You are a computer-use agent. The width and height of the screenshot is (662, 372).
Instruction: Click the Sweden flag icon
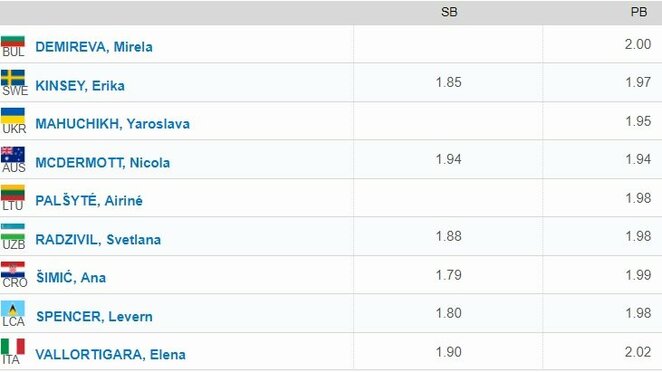point(13,78)
